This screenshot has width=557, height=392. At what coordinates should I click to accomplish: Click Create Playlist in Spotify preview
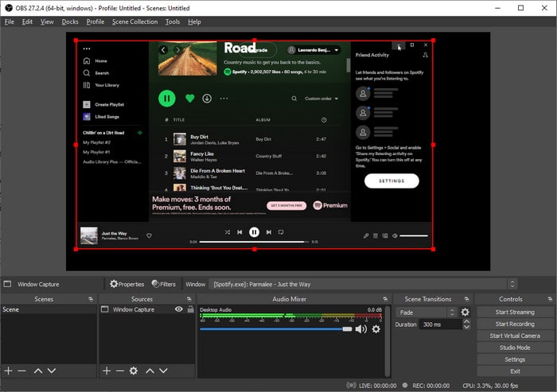103,104
